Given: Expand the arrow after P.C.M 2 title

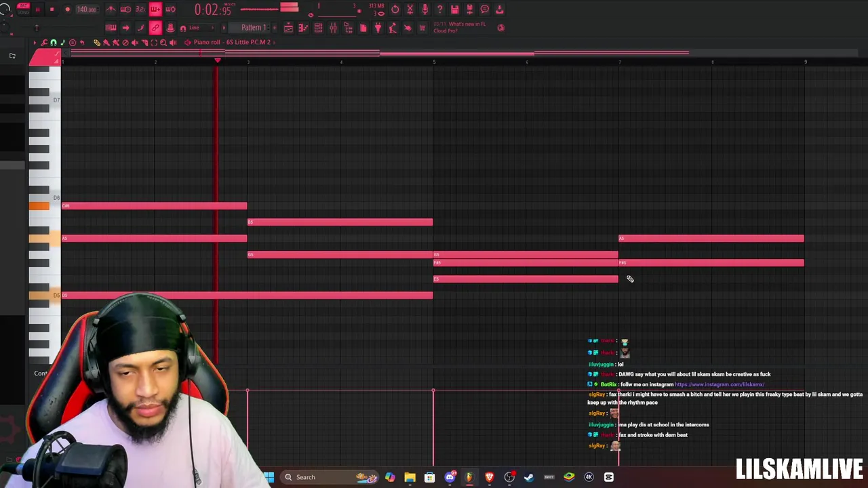Looking at the screenshot, I should pos(274,42).
